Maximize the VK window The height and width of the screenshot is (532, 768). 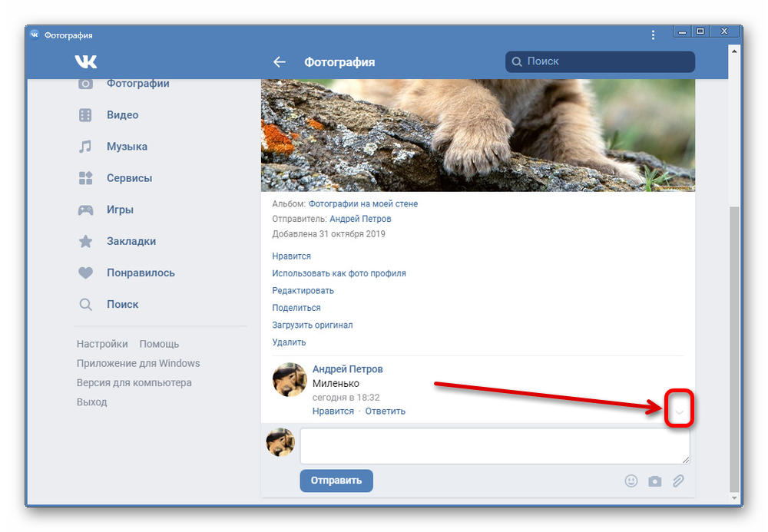pyautogui.click(x=700, y=31)
